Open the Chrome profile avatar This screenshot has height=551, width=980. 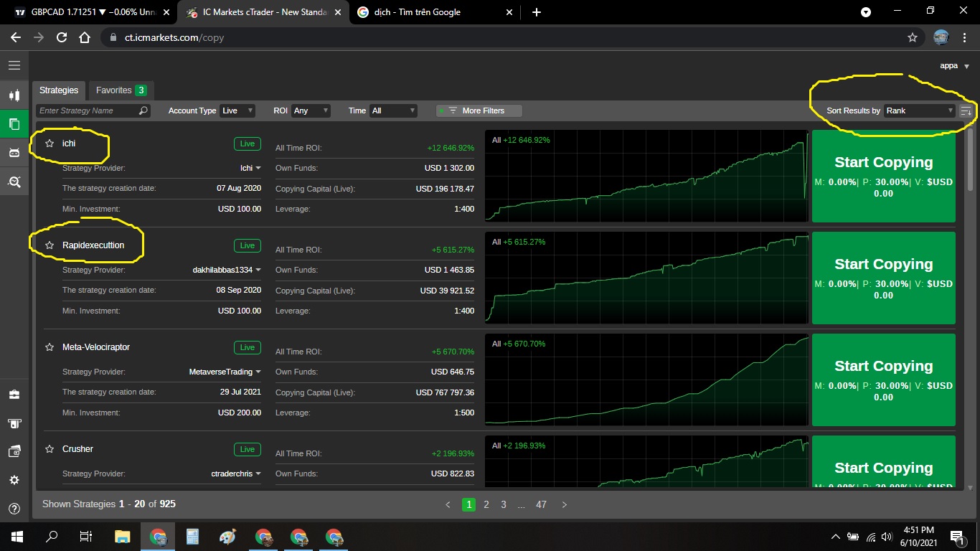941,37
